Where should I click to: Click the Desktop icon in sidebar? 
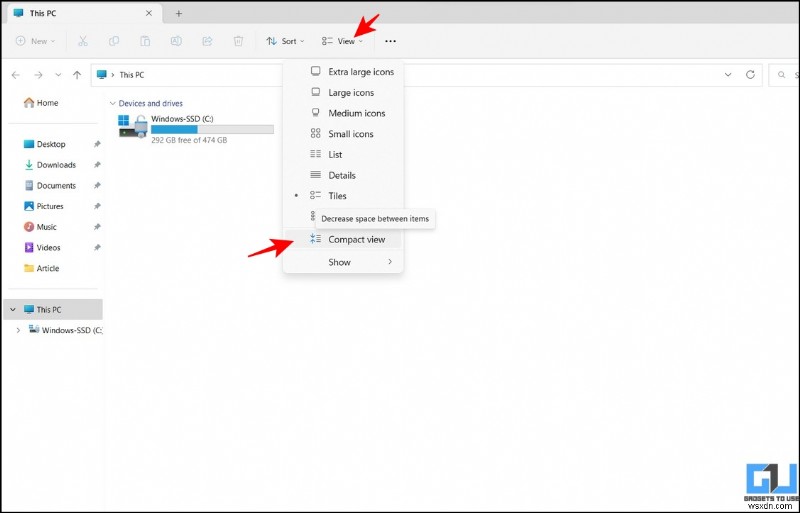tap(29, 144)
